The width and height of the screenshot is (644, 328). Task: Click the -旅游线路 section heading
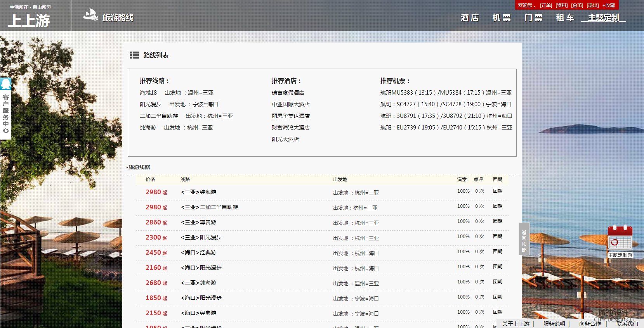pos(138,167)
